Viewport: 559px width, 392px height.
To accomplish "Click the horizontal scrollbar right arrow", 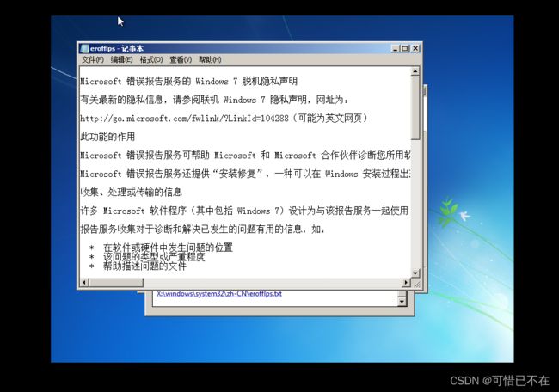I will [x=406, y=283].
